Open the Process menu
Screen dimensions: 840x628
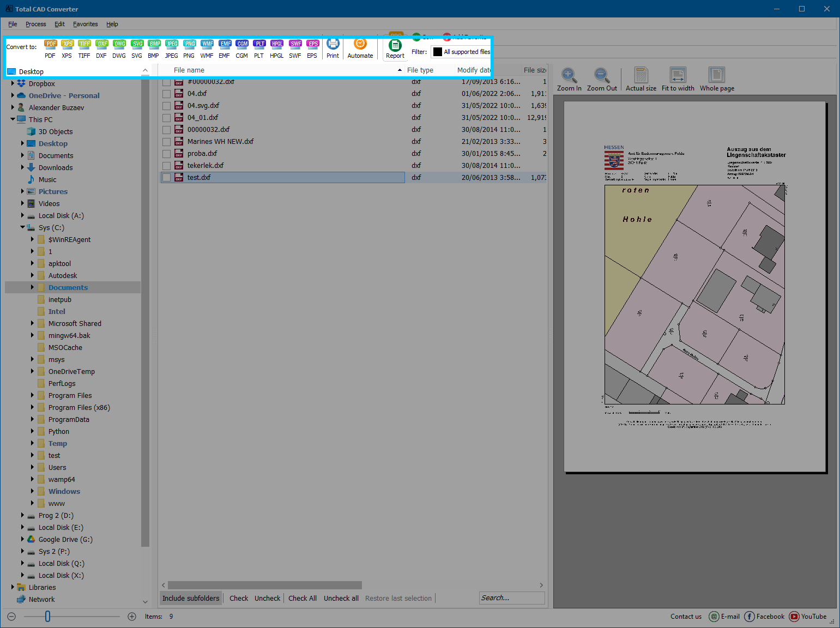35,24
